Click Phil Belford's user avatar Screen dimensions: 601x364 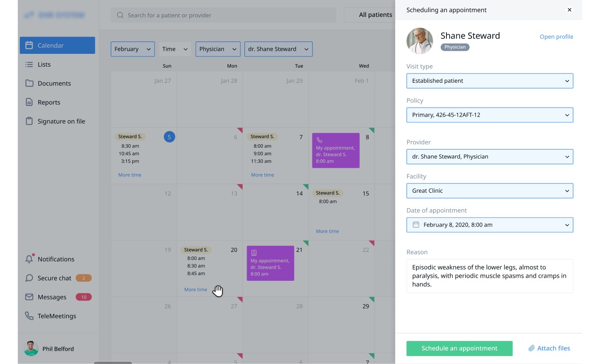point(31,349)
